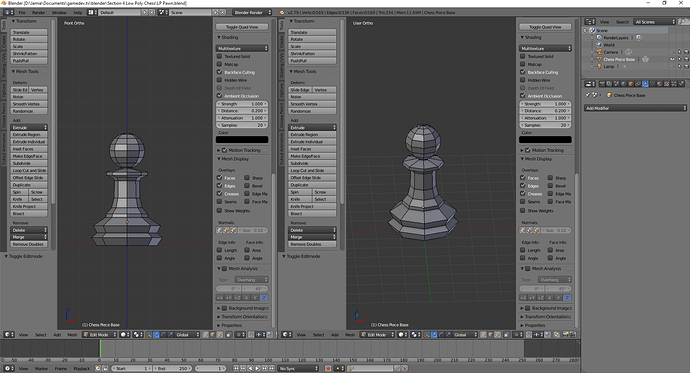Image resolution: width=690 pixels, height=373 pixels.
Task: Play the animation in the timeline
Action: coord(257,368)
